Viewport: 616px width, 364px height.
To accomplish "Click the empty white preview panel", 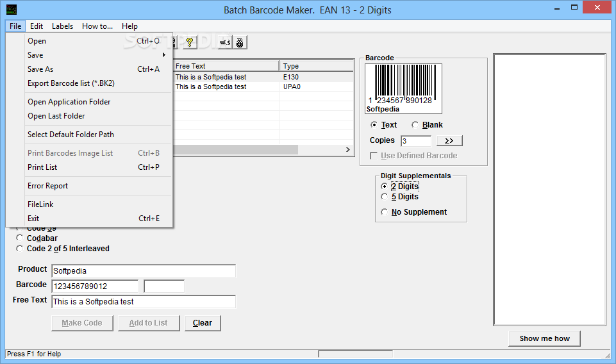I will (549, 190).
